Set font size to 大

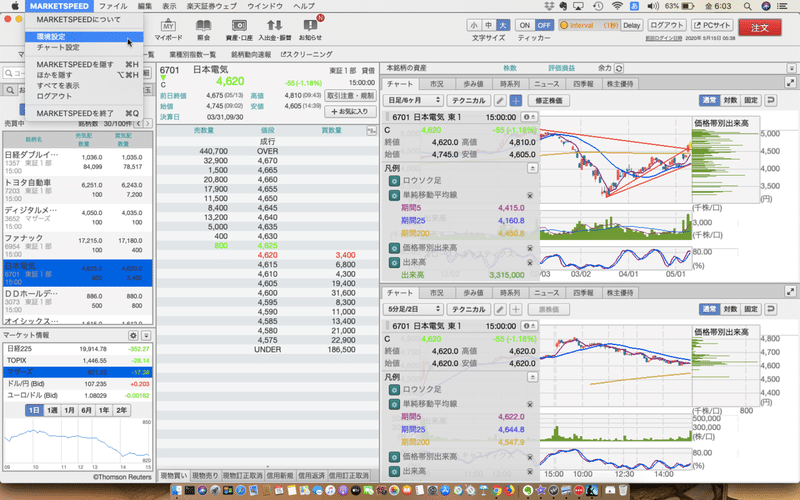point(503,25)
